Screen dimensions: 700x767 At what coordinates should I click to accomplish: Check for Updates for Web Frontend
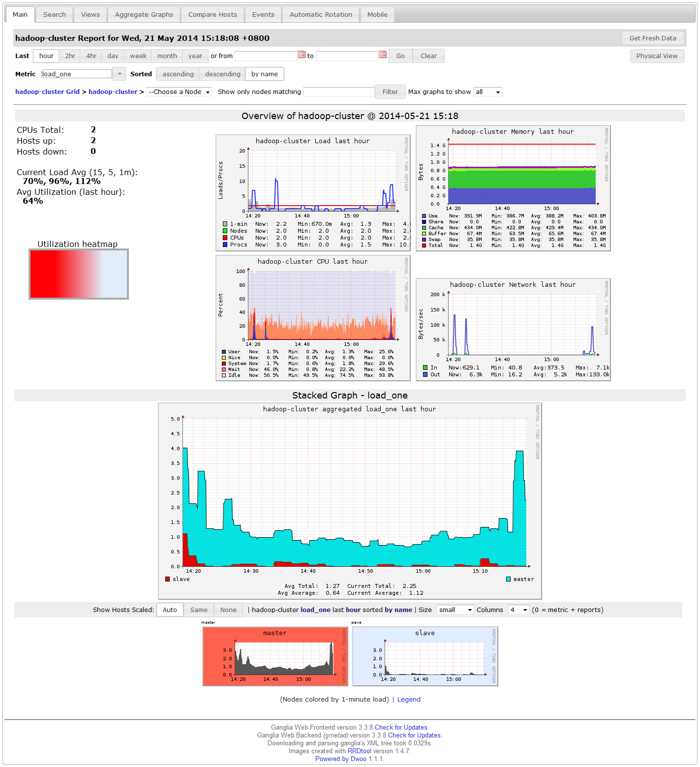(x=401, y=728)
